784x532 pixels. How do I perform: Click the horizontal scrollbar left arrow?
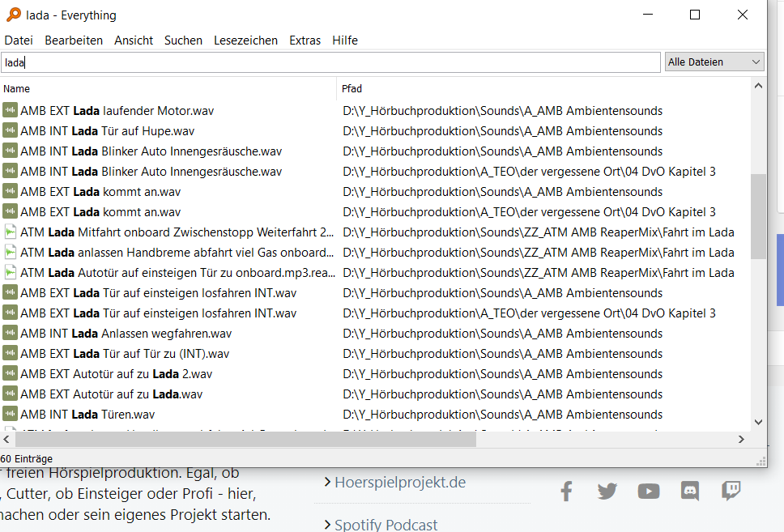coord(6,440)
